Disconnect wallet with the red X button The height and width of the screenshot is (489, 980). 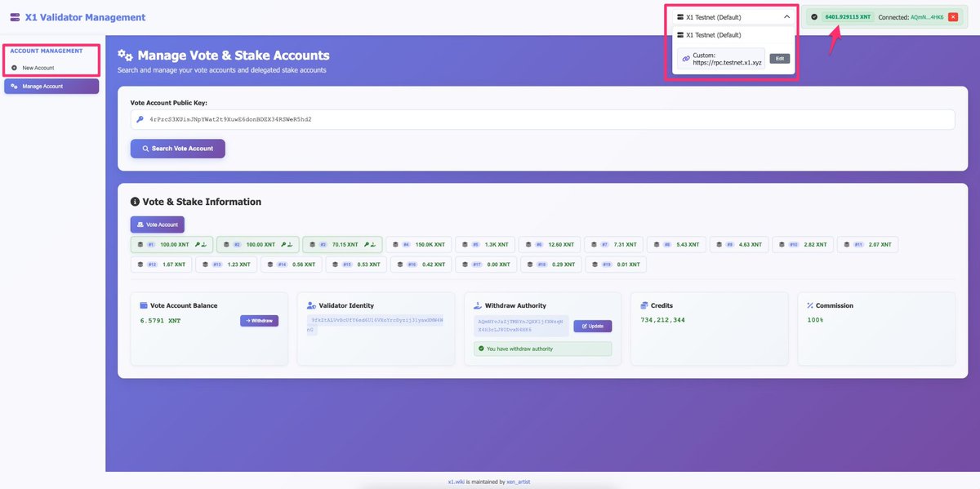point(953,17)
